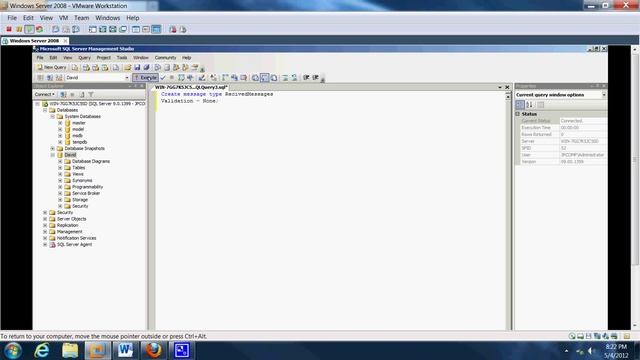Expand the master database node
Screen dimensions: 640x360
click(60, 123)
